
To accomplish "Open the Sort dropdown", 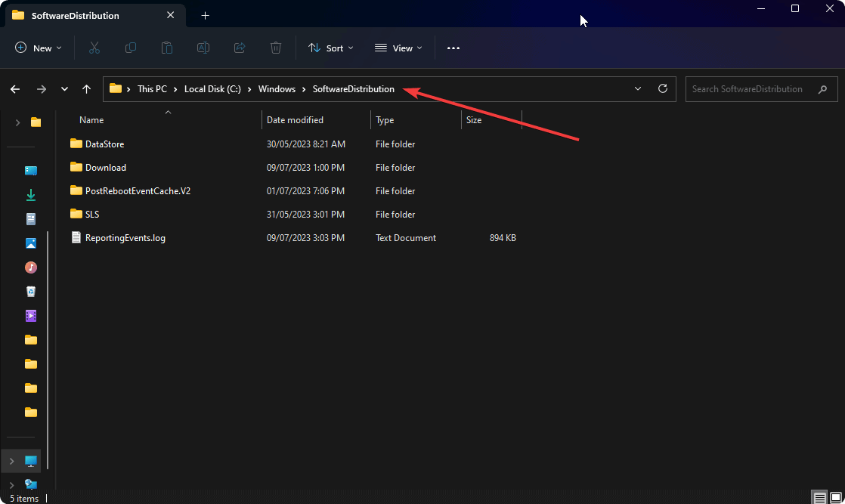I will [330, 48].
